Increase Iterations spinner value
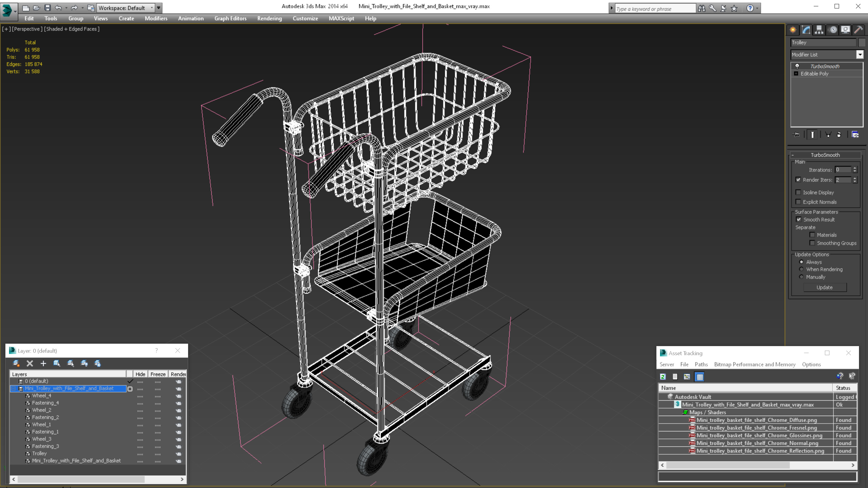 point(855,168)
